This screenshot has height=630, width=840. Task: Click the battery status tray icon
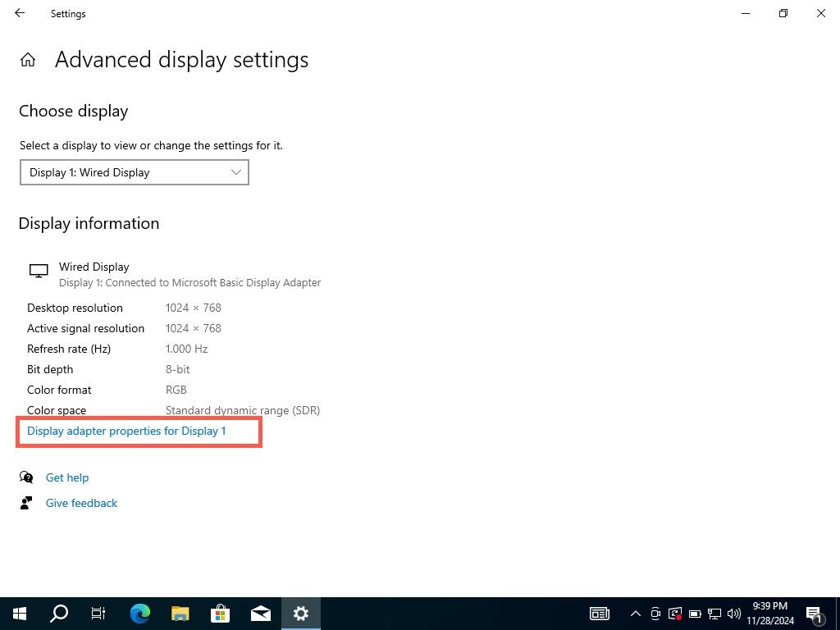(x=695, y=614)
